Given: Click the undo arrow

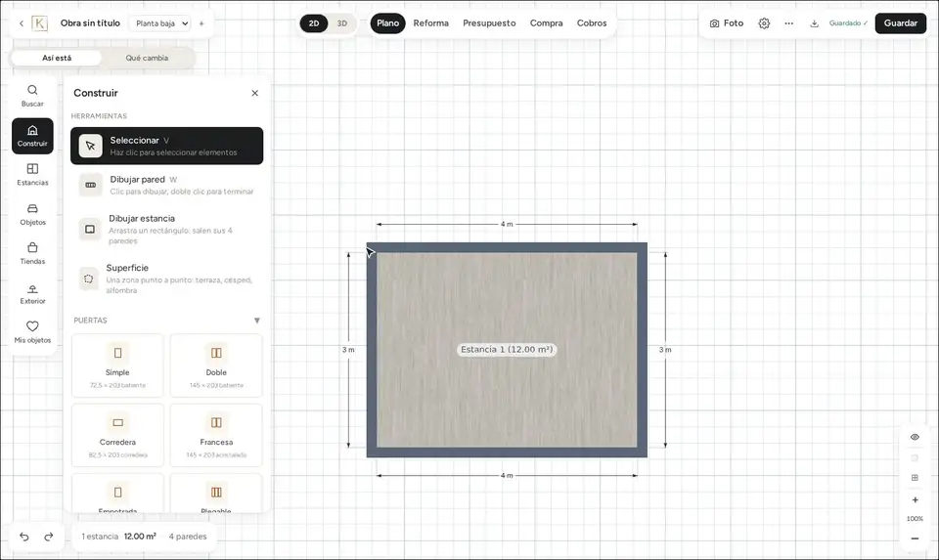Looking at the screenshot, I should pyautogui.click(x=23, y=537).
